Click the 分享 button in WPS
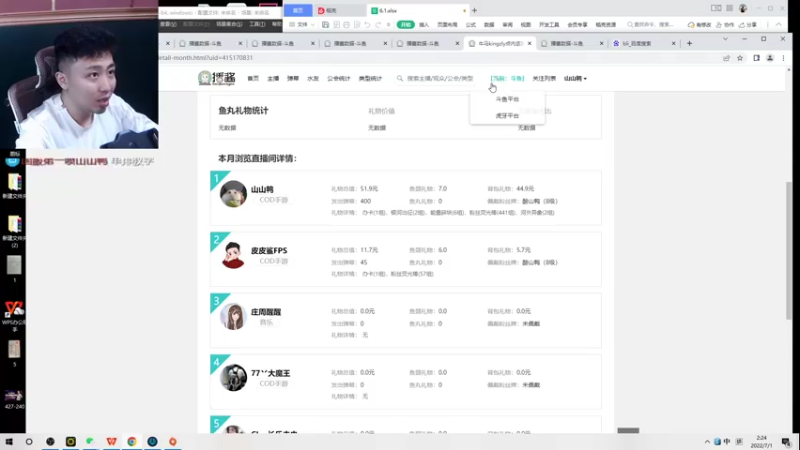800x450 pixels. (748, 24)
